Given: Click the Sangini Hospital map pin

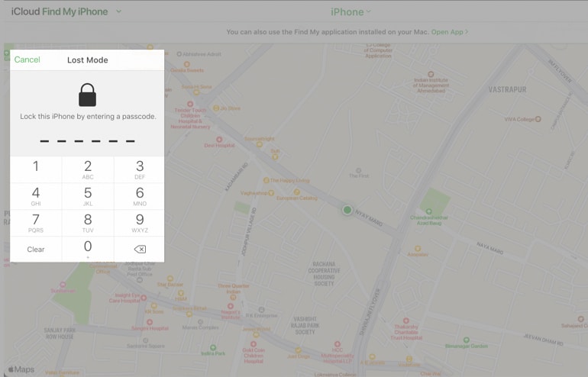Looking at the screenshot, I should 149,322.
